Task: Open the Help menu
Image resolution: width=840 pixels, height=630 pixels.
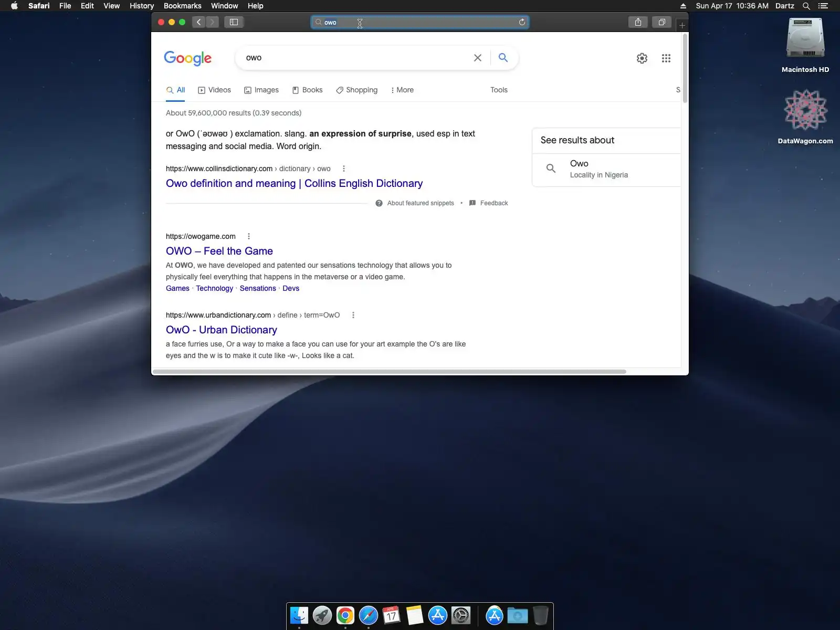Action: pos(255,6)
